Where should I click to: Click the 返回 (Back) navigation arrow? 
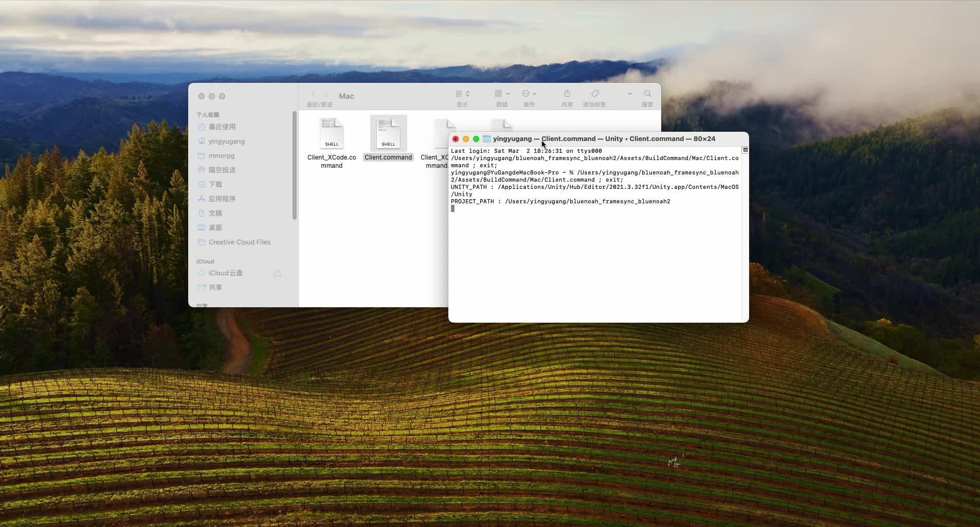tap(314, 93)
